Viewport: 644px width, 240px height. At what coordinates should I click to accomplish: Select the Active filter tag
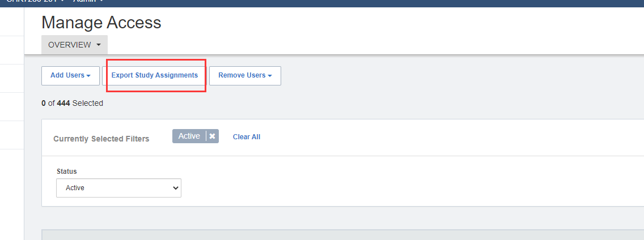[189, 136]
